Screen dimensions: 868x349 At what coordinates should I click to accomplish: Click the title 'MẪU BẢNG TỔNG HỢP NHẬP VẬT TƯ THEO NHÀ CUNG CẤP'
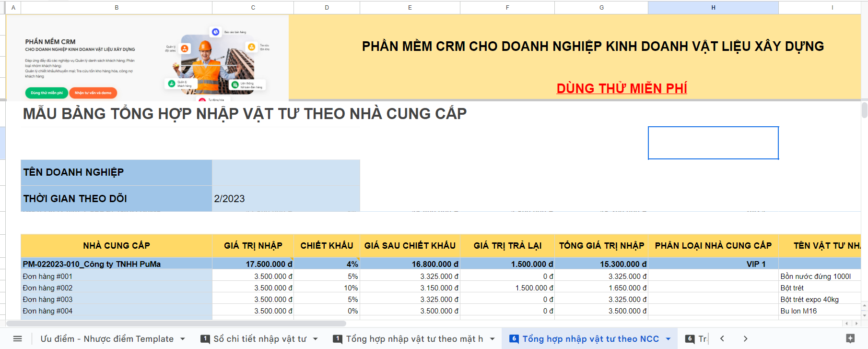(245, 114)
